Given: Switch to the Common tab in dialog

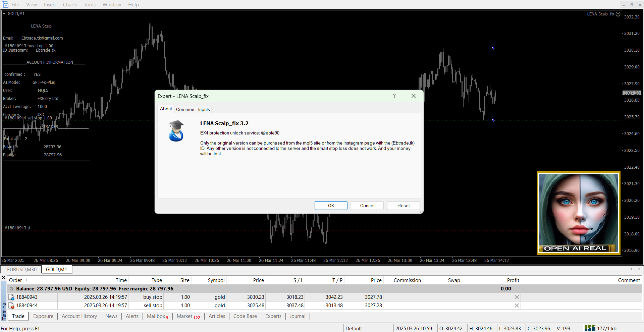Looking at the screenshot, I should [185, 109].
